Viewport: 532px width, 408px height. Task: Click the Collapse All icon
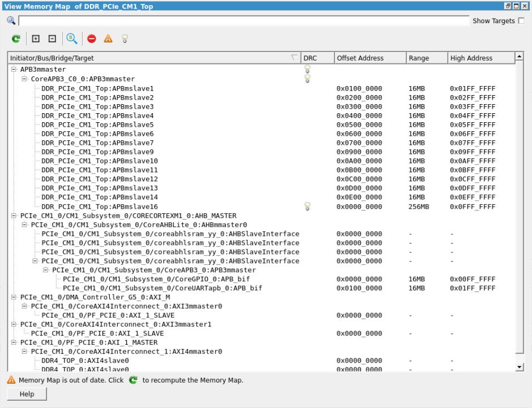click(x=51, y=38)
